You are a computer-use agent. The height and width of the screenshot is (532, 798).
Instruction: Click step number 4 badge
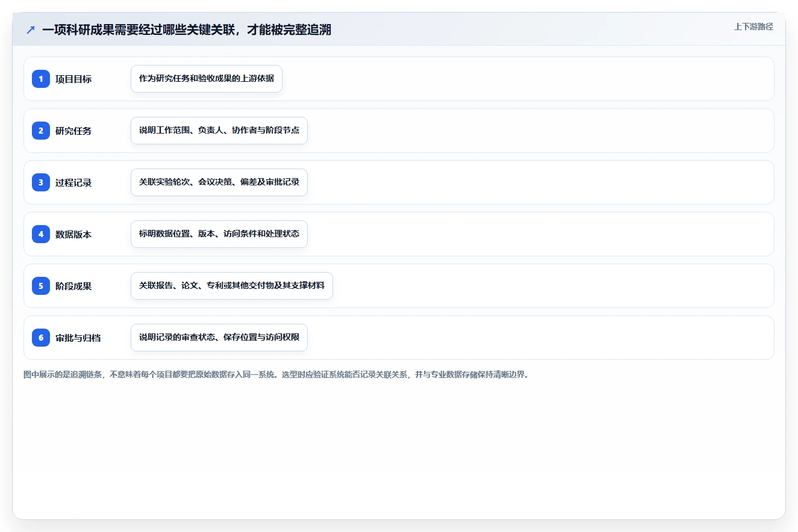pos(41,234)
